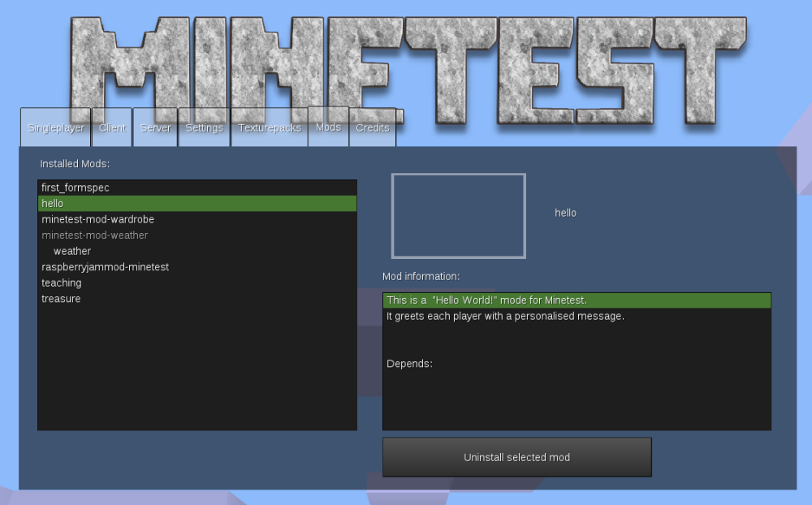
Task: Click the empty mod screenshot preview box
Action: tap(459, 215)
